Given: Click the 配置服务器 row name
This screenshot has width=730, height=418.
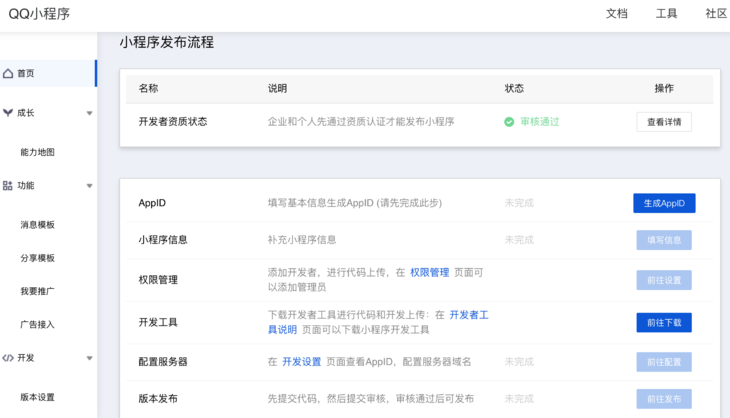Looking at the screenshot, I should pos(163,362).
